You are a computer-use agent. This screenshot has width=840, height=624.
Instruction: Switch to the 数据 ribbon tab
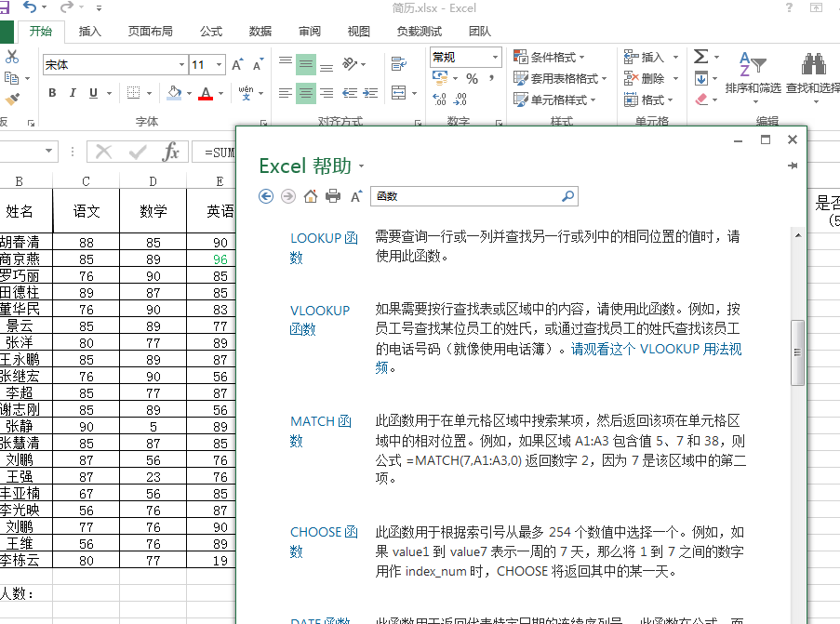[x=260, y=32]
